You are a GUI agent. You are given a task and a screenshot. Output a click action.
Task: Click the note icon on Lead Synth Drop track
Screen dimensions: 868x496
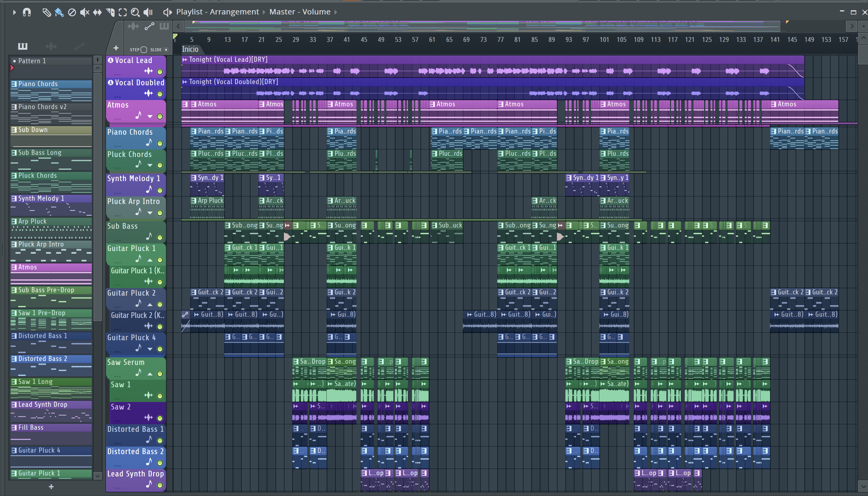point(149,484)
